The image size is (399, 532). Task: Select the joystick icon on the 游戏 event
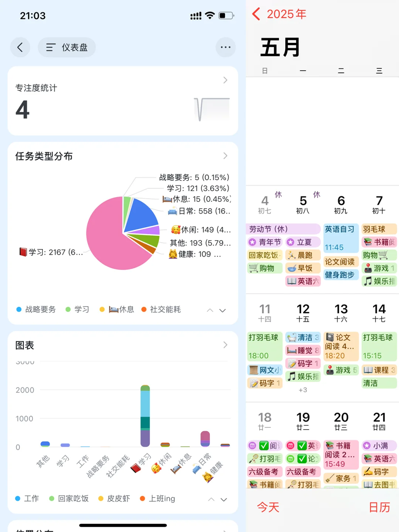point(368,268)
